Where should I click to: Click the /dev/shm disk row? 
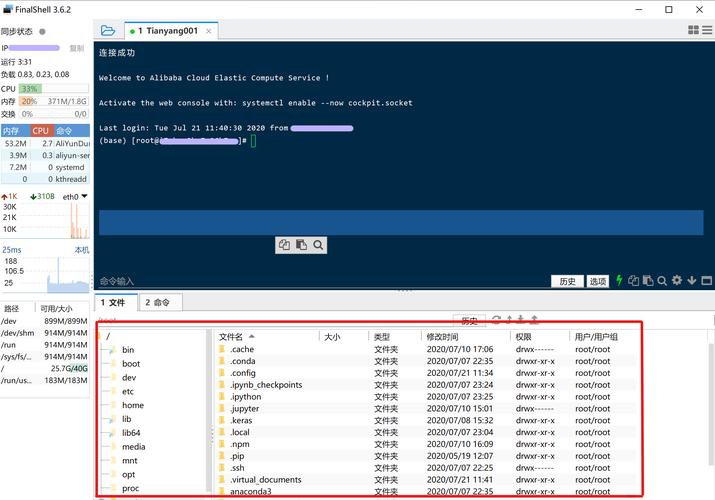pos(44,333)
